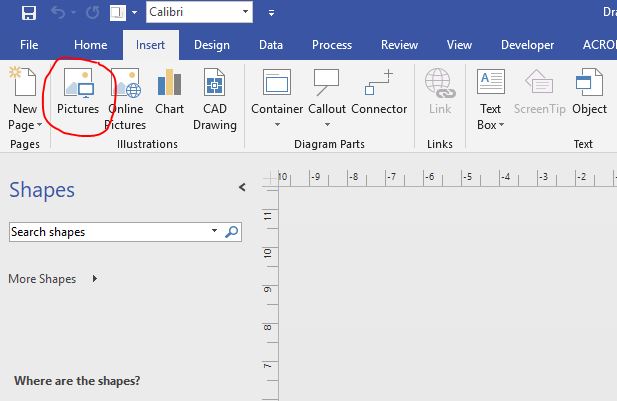Save the drawing with the floppy disk icon
The height and width of the screenshot is (401, 617).
click(29, 13)
